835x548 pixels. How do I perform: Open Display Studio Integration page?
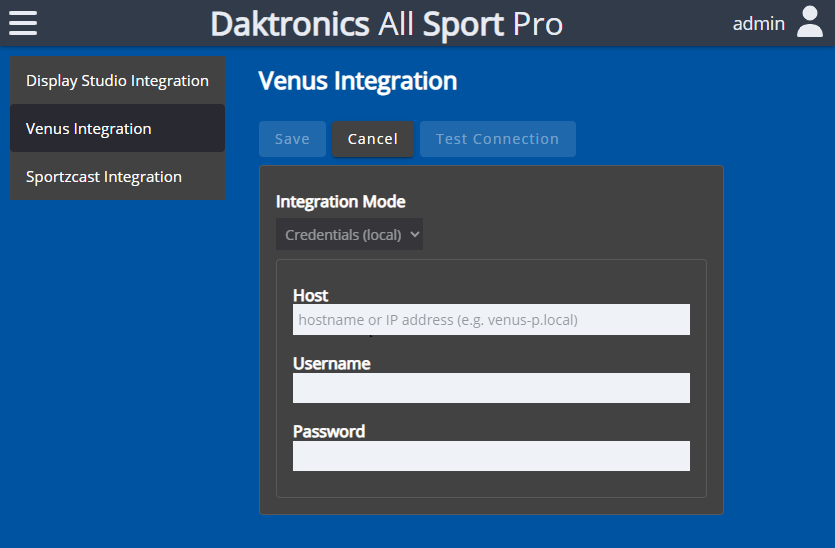tap(117, 80)
